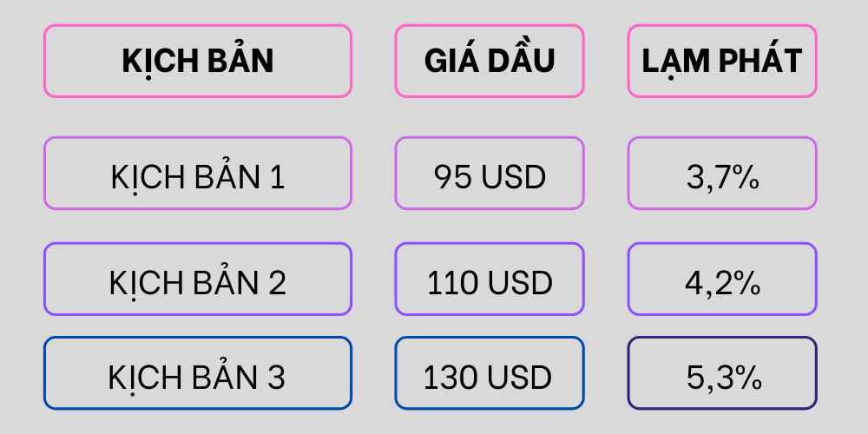
Task: Click the LẠM PHÁT header box
Action: pyautogui.click(x=722, y=61)
